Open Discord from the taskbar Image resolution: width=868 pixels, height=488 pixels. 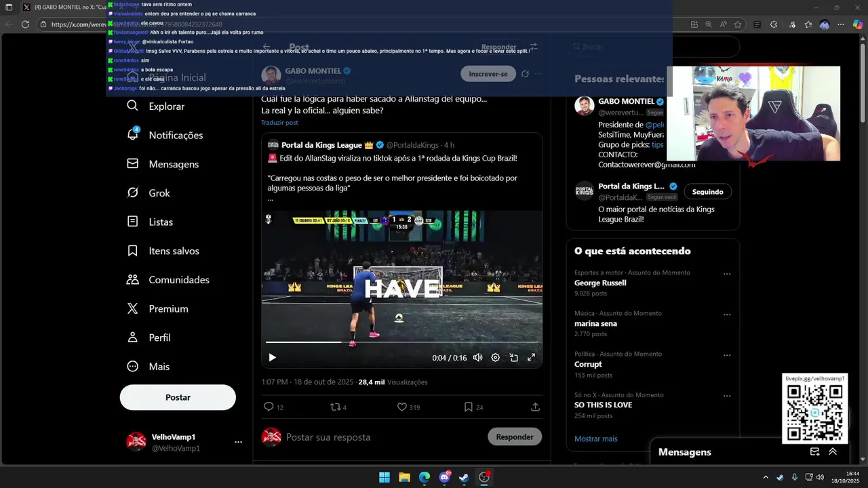coord(444,477)
